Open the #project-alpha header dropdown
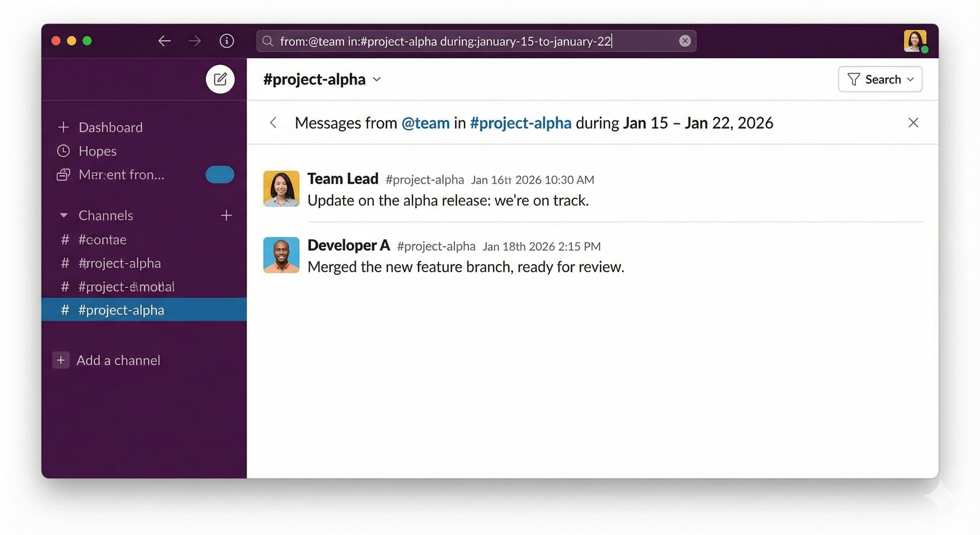980x535 pixels. [377, 79]
